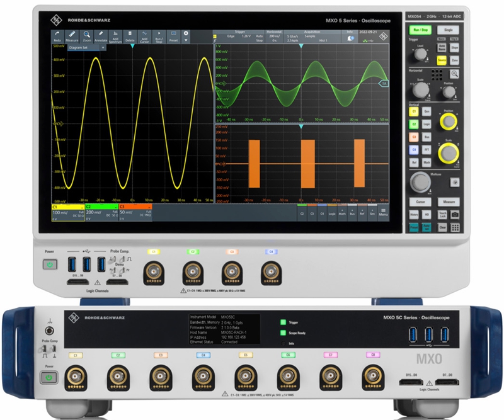Open the on-screen Menu button
The image size is (504, 420).
(x=383, y=212)
